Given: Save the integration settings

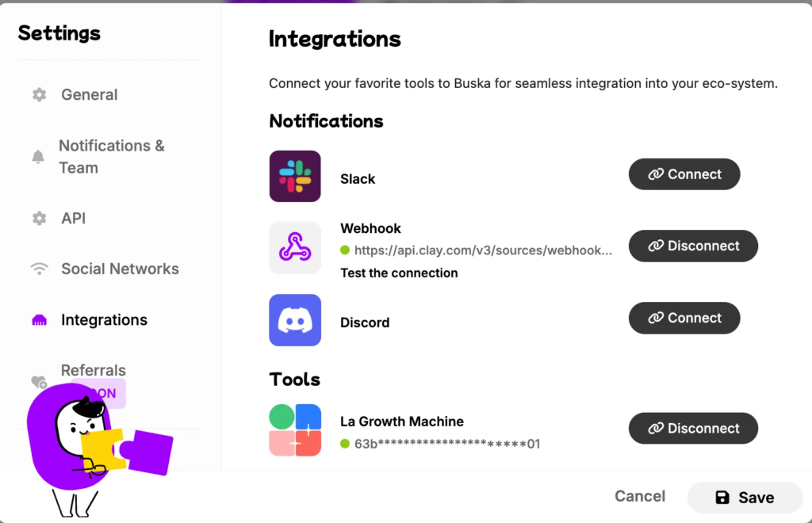Looking at the screenshot, I should [x=744, y=498].
